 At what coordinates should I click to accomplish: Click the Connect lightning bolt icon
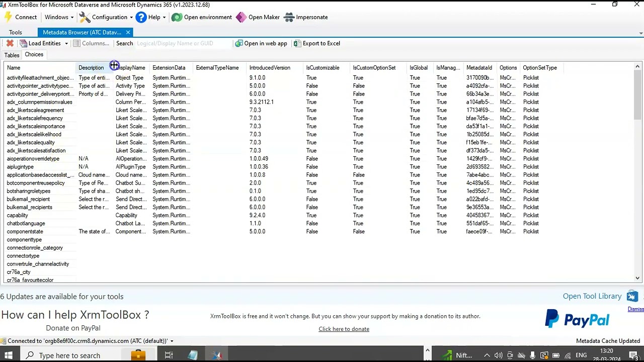[x=8, y=17]
